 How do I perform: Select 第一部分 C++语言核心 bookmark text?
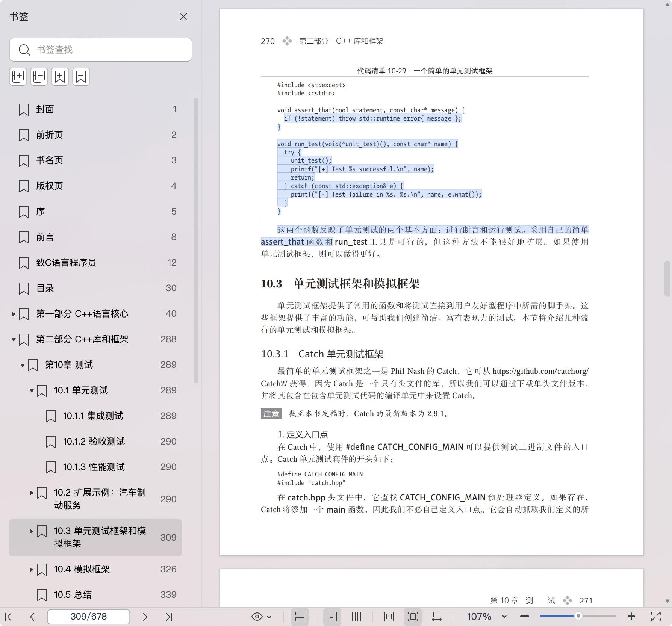(82, 314)
